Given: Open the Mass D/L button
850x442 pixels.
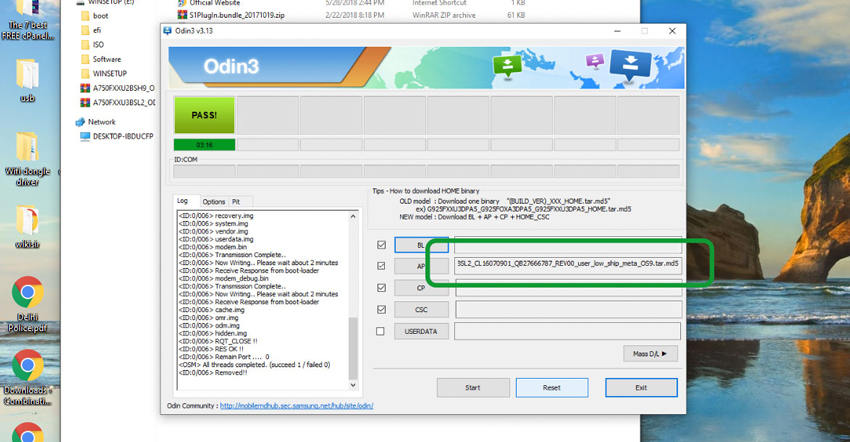Looking at the screenshot, I should coord(650,354).
